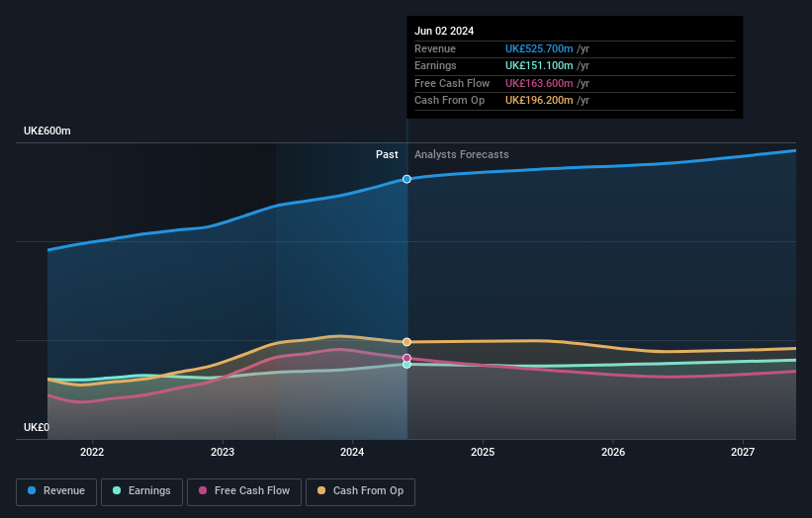Click the UK£151.100m earnings value
The height and width of the screenshot is (518, 812).
tap(539, 65)
